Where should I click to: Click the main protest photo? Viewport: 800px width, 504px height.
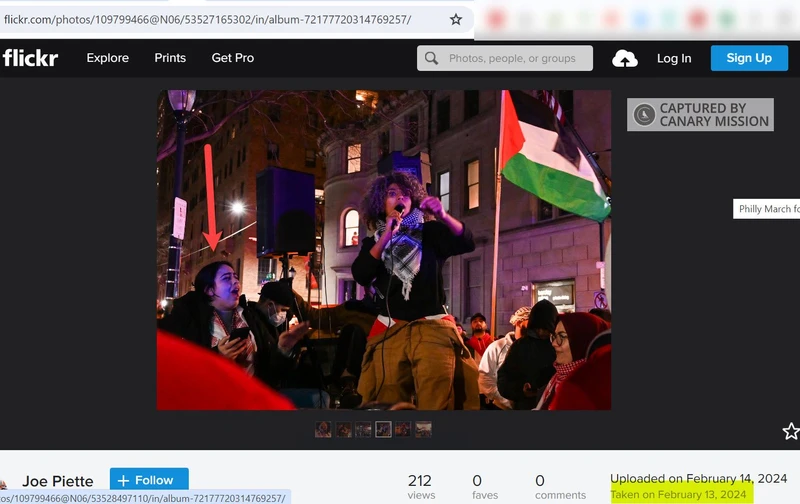click(x=383, y=250)
